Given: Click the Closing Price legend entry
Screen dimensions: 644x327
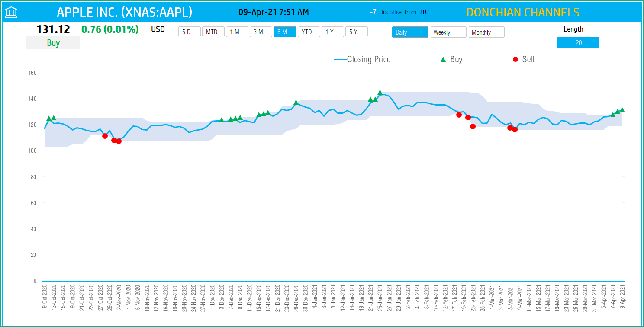Looking at the screenshot, I should [x=363, y=59].
